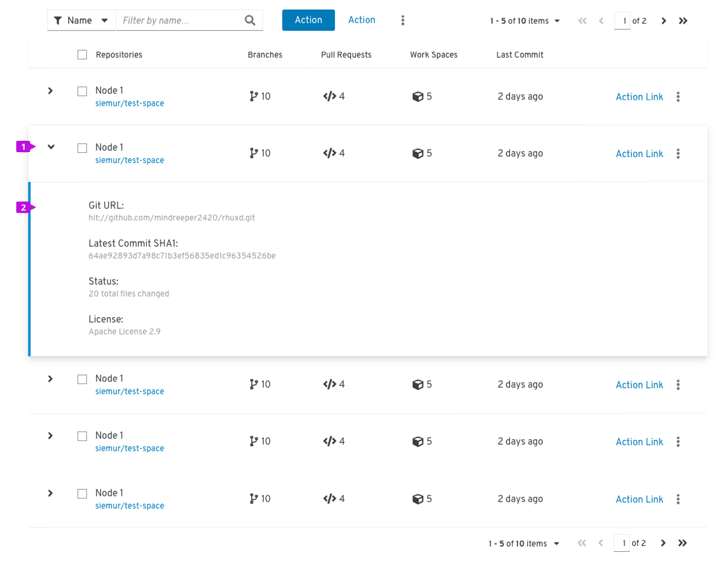The image size is (728, 574).
Task: Click the pull requests icon in the first row
Action: (x=329, y=96)
